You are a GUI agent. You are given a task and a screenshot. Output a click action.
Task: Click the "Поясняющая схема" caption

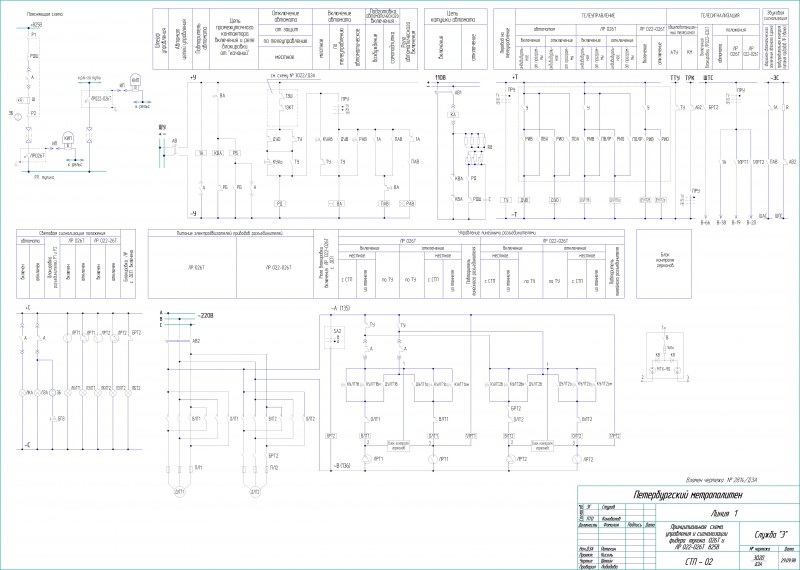coord(46,14)
